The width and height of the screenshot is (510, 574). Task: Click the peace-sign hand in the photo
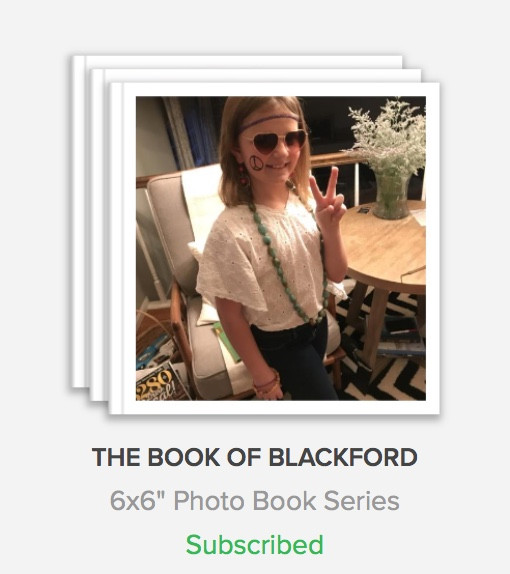(328, 200)
